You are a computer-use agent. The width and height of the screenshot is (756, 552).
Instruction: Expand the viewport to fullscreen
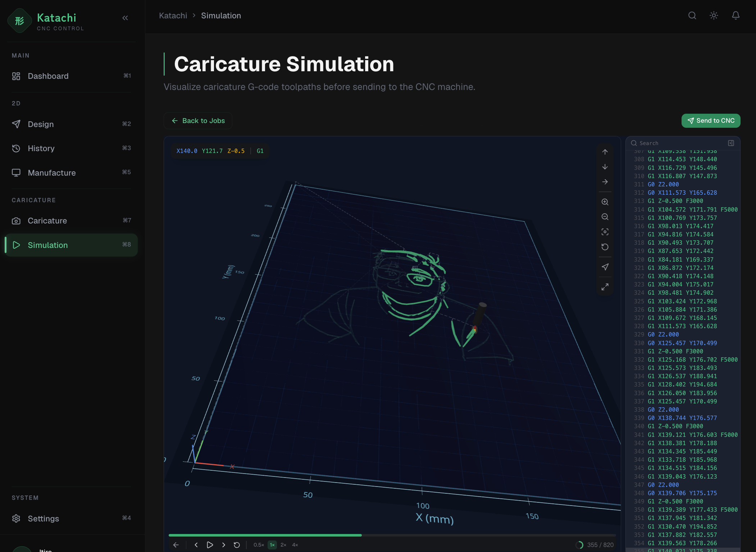(x=605, y=287)
